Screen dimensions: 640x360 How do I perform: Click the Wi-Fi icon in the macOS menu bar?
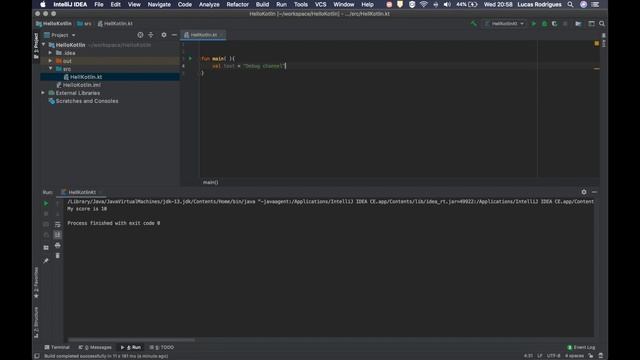[424, 4]
